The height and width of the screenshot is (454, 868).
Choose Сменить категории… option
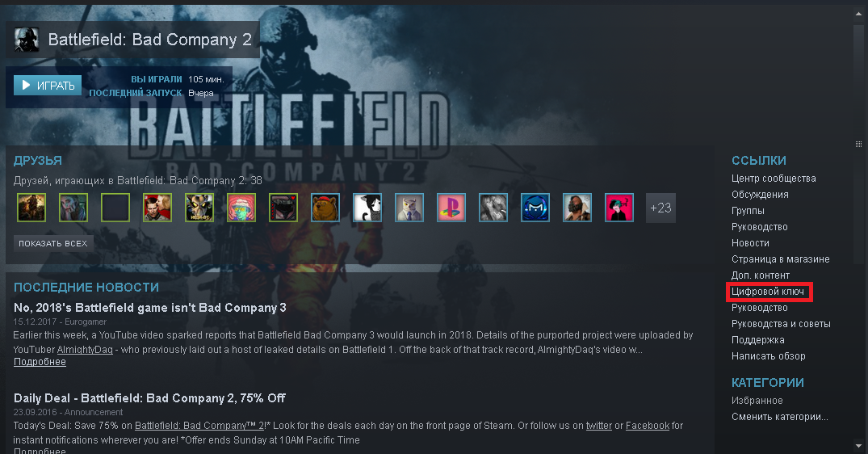click(x=779, y=417)
